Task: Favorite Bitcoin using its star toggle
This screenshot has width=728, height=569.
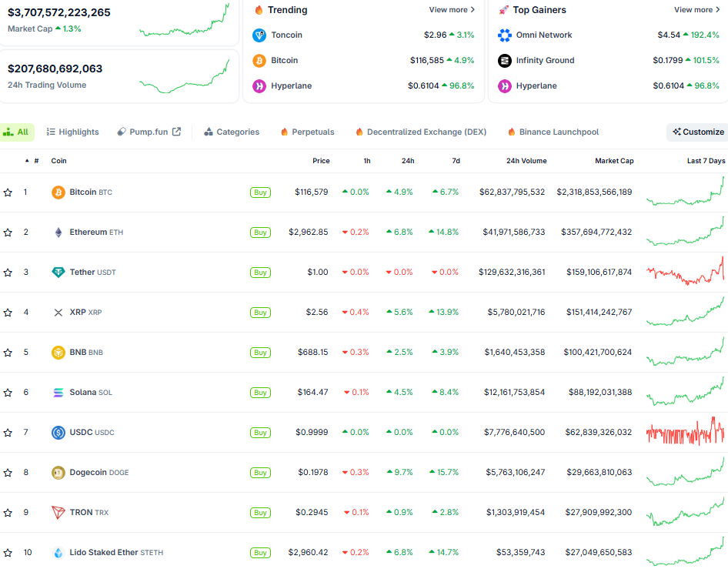Action: point(9,192)
